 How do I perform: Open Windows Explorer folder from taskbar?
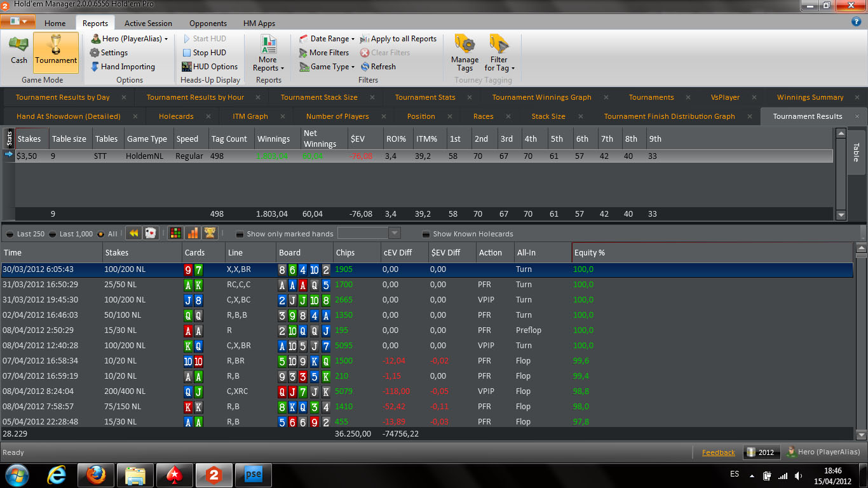point(135,475)
